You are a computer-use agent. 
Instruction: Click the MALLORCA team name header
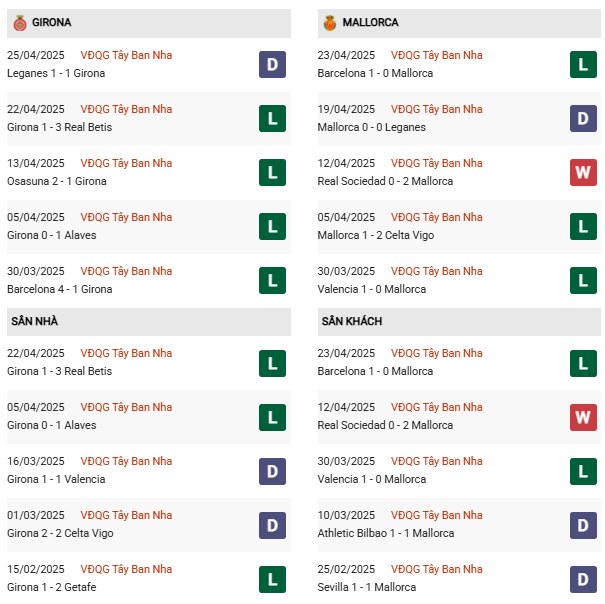coord(370,22)
